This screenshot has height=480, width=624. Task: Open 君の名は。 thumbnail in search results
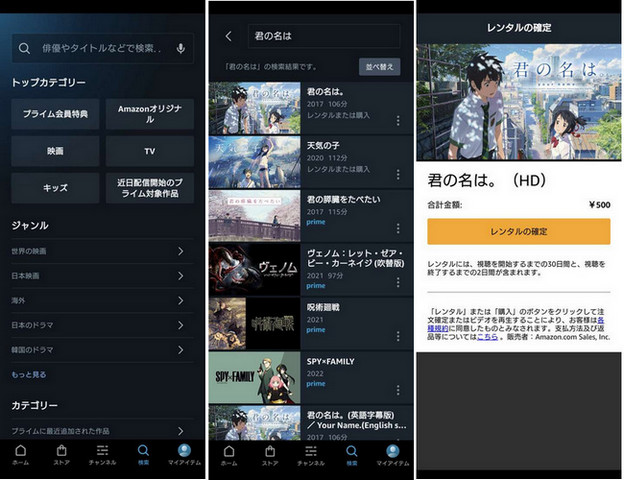point(255,108)
